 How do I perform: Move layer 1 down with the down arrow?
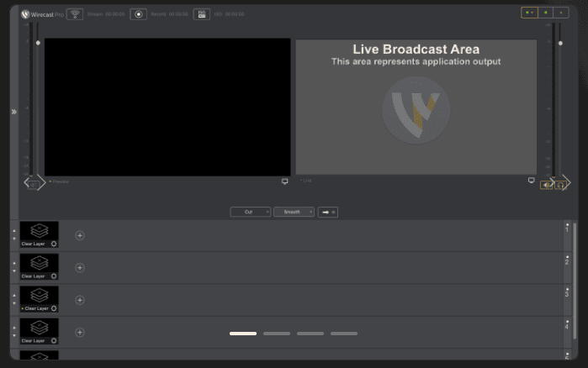(14, 239)
